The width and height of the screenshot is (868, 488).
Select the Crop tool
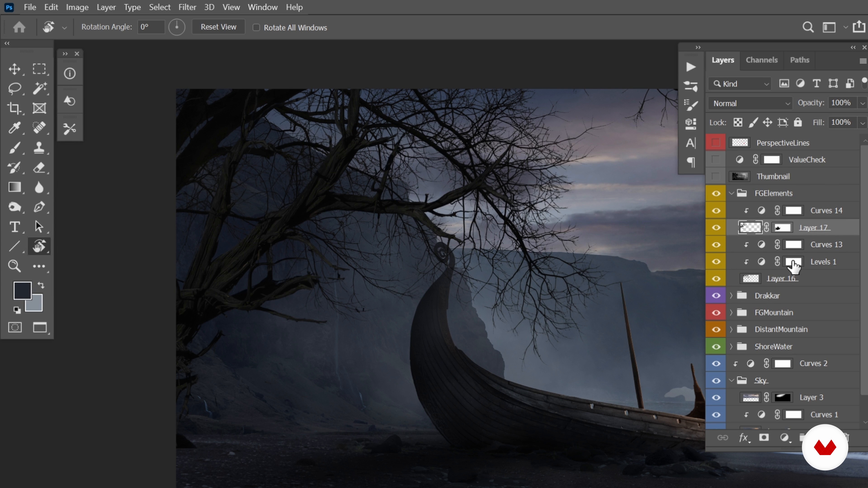(14, 108)
